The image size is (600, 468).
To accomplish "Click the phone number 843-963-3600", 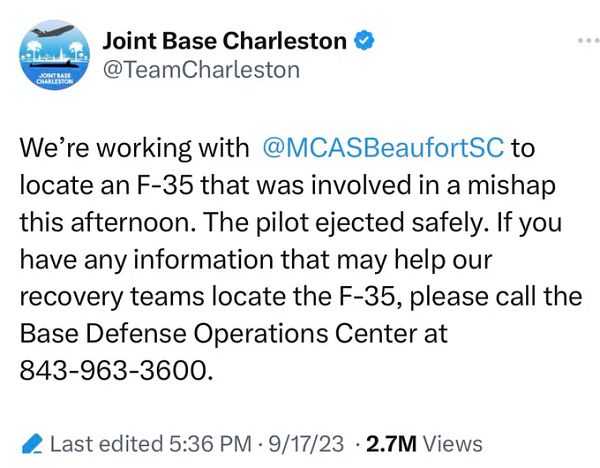I will pyautogui.click(x=116, y=369).
